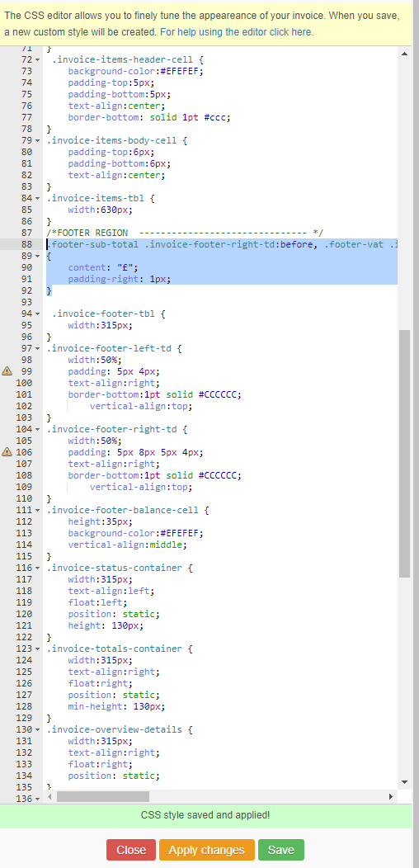419x868 pixels.
Task: Collapse the .invoice-items-body-cell block at line 79
Action: tap(38, 140)
